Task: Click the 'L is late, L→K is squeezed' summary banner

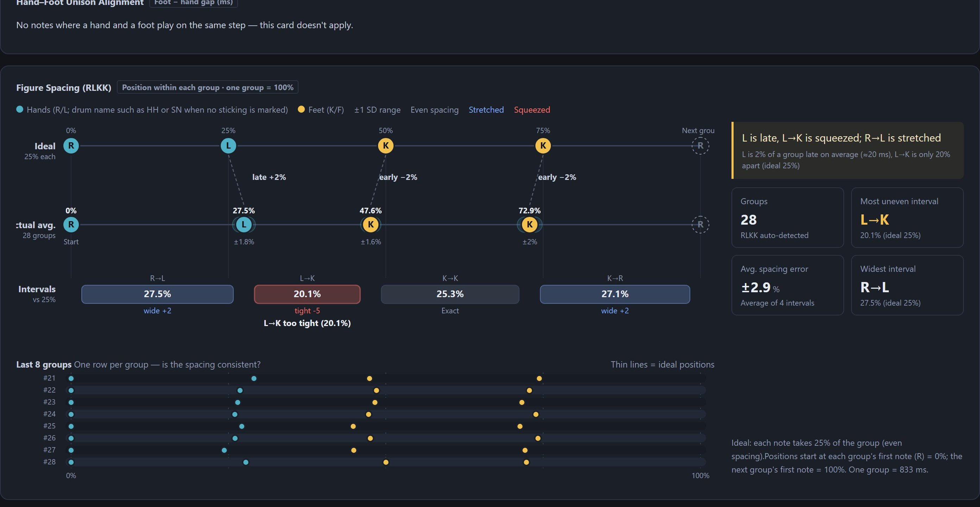Action: (x=848, y=150)
